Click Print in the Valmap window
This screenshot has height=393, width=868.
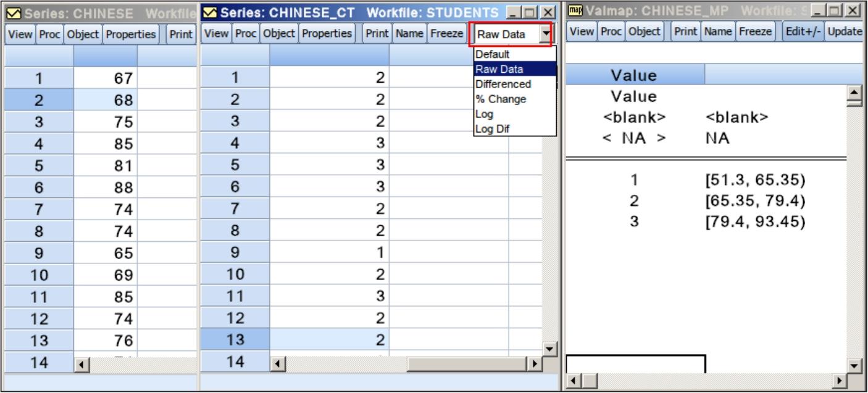coord(685,31)
